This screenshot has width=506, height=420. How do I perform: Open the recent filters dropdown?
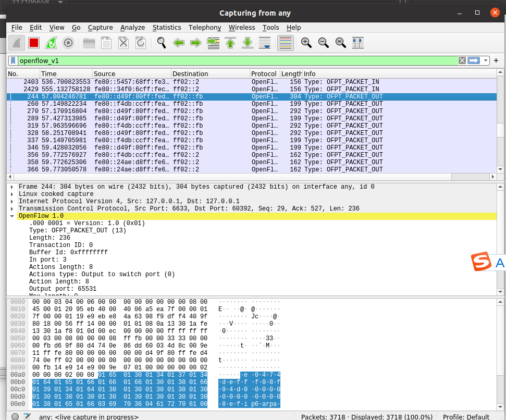point(485,60)
